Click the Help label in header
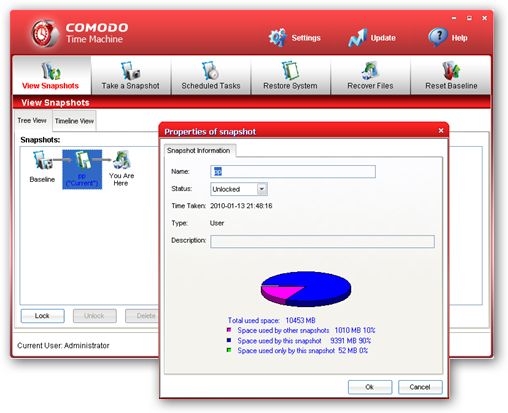 pos(459,38)
